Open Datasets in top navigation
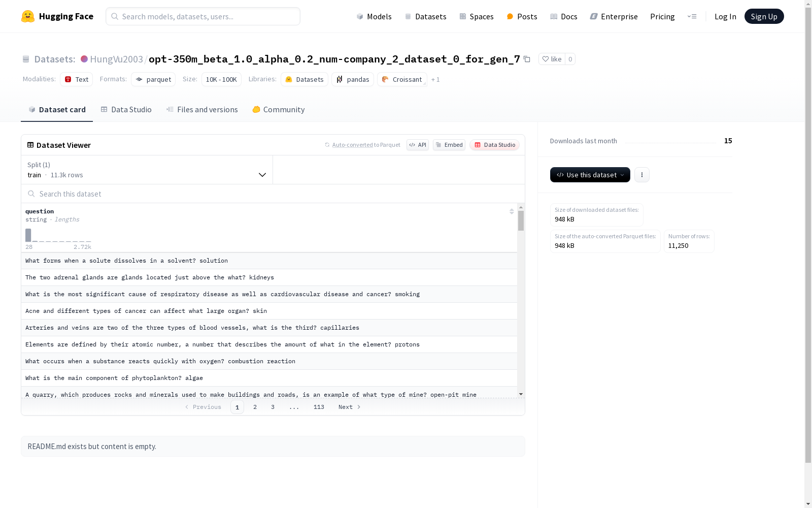This screenshot has height=508, width=812. [425, 16]
